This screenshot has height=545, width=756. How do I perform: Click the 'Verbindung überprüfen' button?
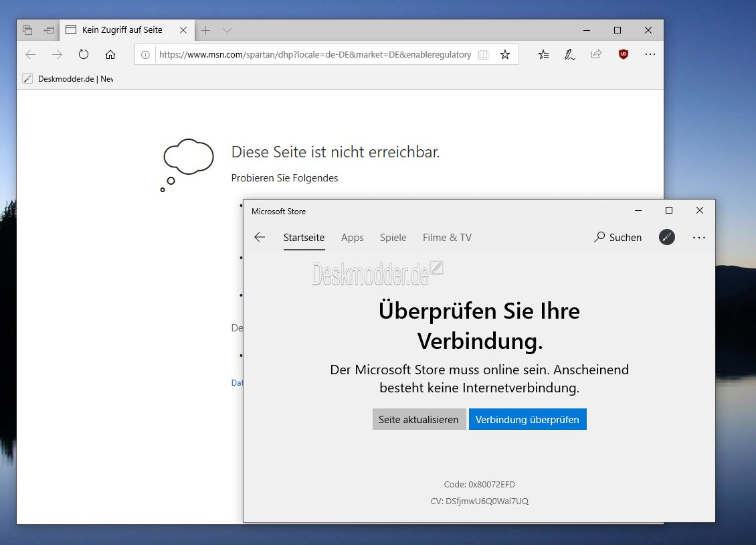click(527, 419)
